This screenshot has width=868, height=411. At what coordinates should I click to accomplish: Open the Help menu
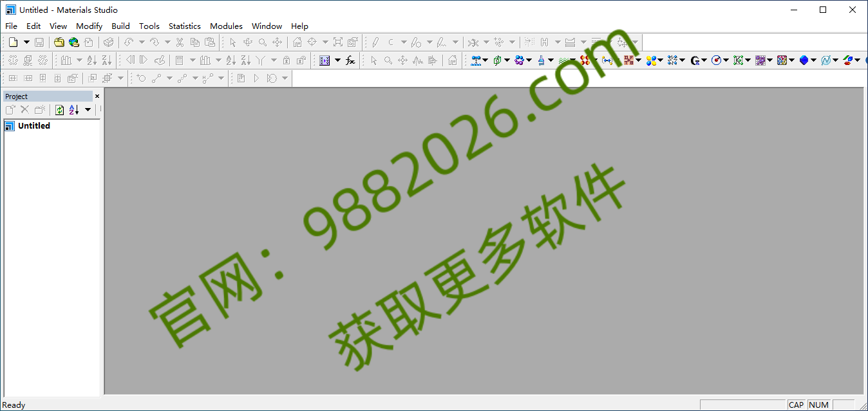299,26
